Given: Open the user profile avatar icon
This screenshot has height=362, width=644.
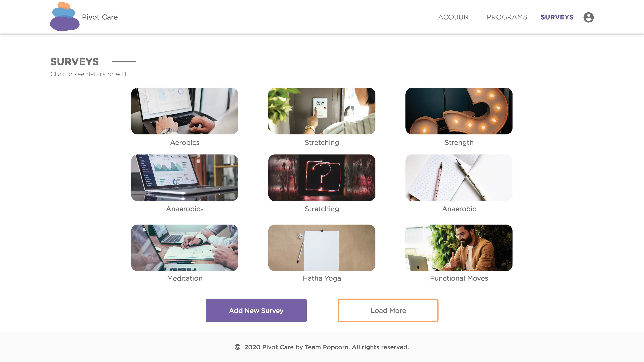Looking at the screenshot, I should [x=588, y=17].
